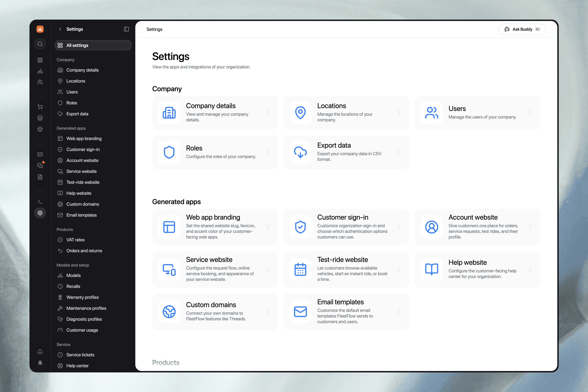Open Service tickets sidebar item
Screen dimensions: 588x392
[93, 355]
